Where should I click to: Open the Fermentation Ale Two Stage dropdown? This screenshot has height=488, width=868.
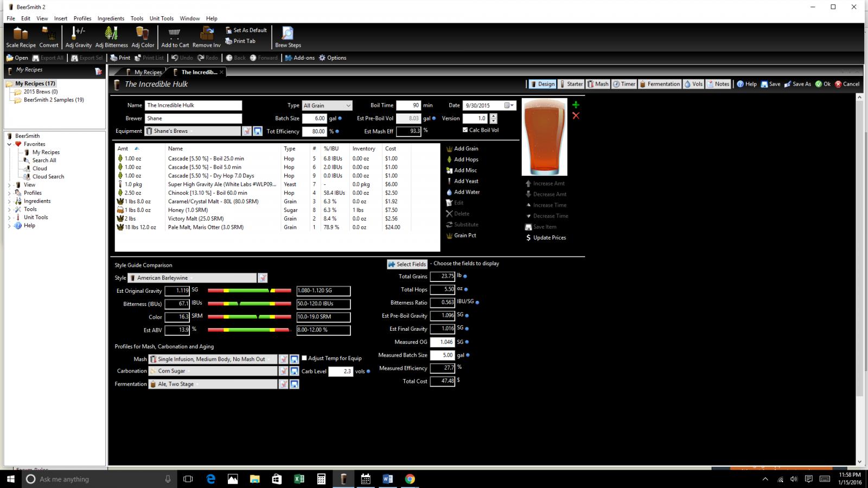(x=213, y=384)
